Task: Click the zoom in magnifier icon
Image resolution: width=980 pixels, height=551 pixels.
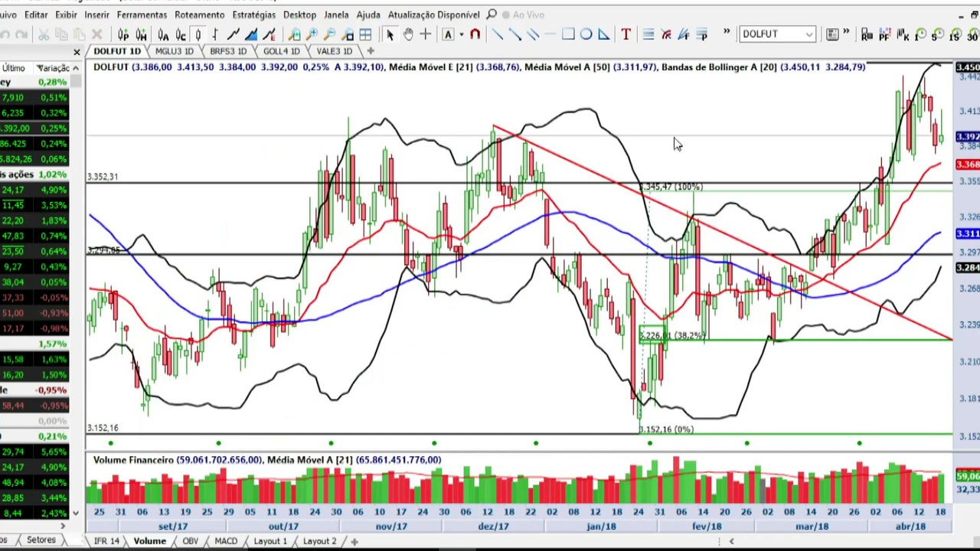Action: [x=312, y=34]
